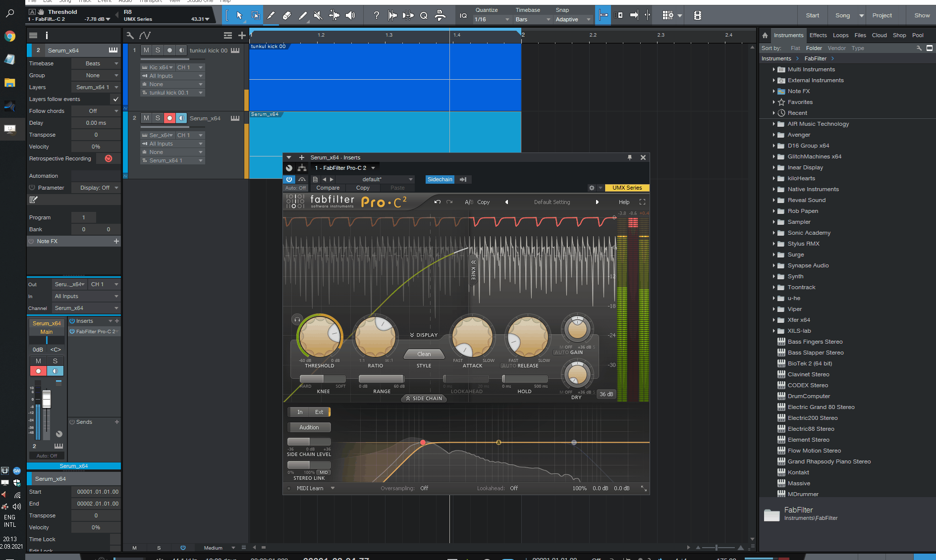Select the Eraser tool
The width and height of the screenshot is (936, 560).
click(287, 15)
